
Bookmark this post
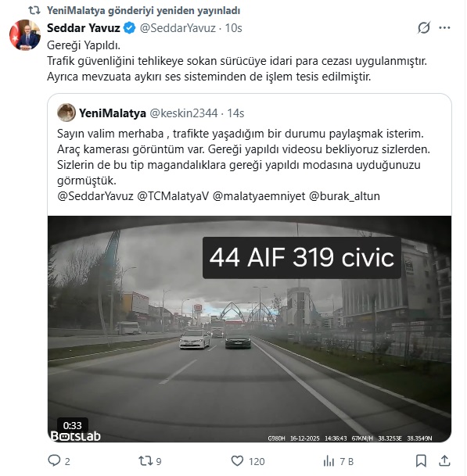[x=421, y=461]
